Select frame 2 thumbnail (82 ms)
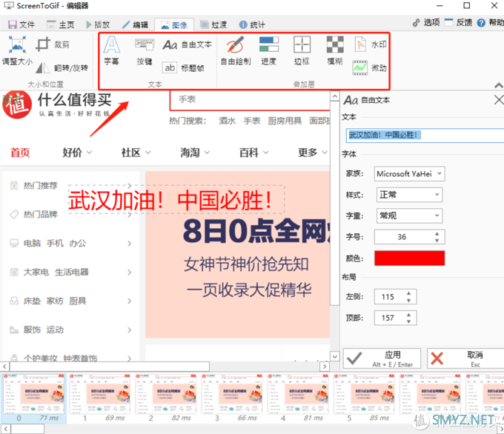Viewport: 504px width, 434px height. (166, 398)
